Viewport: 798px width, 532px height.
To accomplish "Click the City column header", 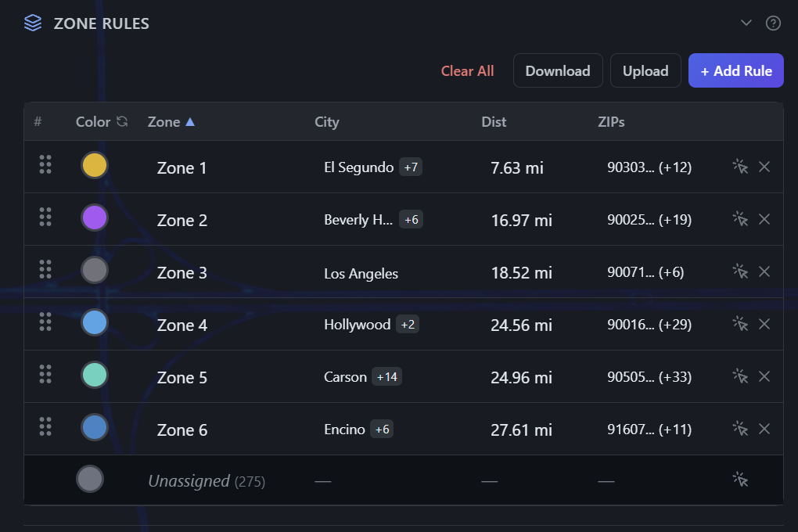I will (x=327, y=122).
